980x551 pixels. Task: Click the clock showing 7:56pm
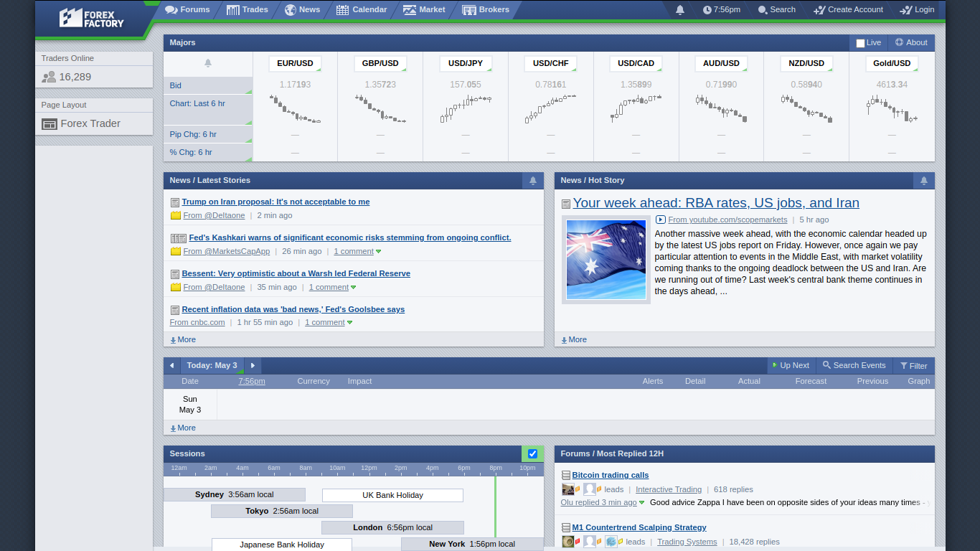(x=722, y=10)
